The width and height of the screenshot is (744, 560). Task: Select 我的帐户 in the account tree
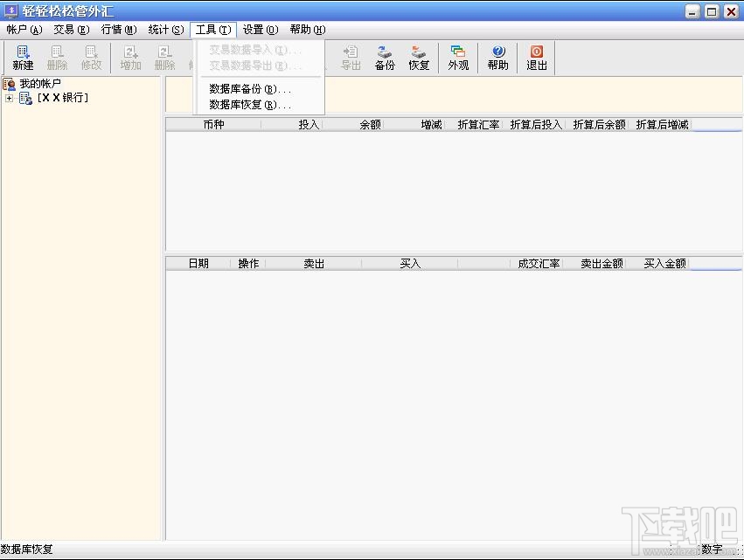(x=40, y=84)
